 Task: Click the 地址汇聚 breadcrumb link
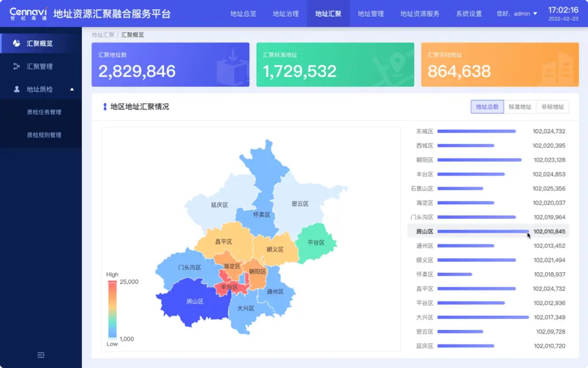tap(103, 35)
